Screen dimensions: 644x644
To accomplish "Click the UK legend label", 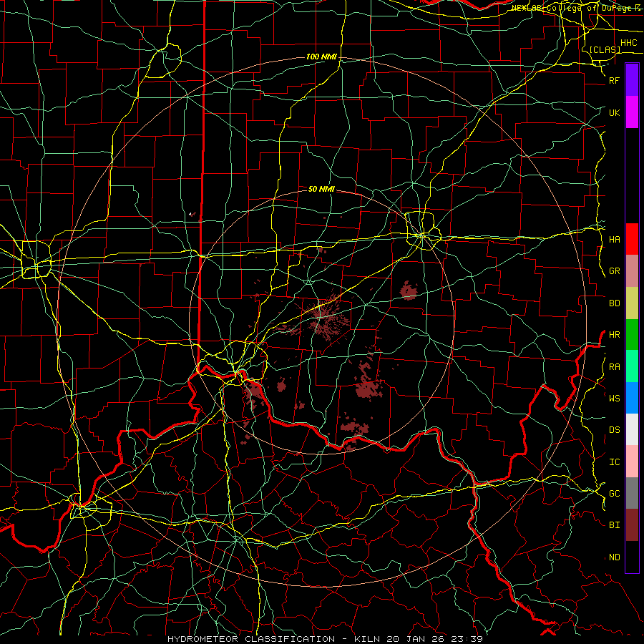I will (x=614, y=112).
